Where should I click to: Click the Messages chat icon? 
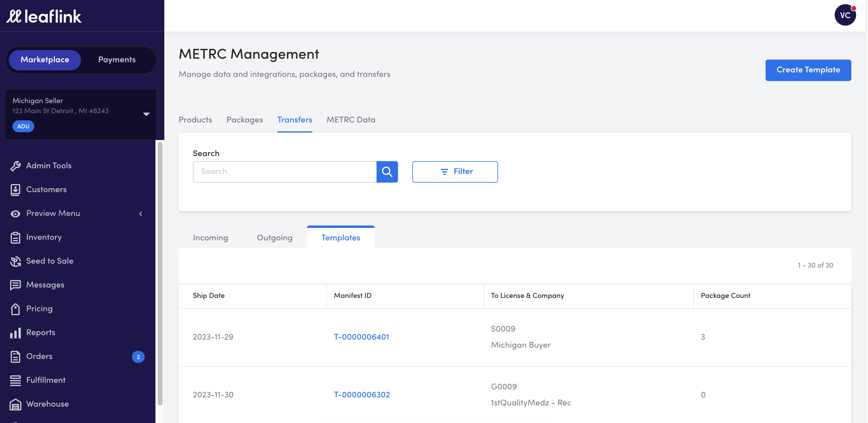pyautogui.click(x=15, y=285)
